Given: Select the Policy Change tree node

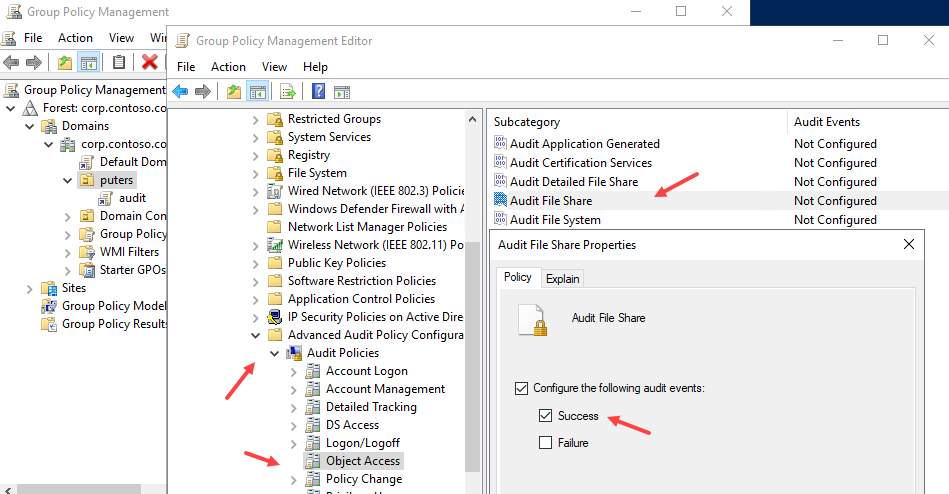Looking at the screenshot, I should coord(364,479).
